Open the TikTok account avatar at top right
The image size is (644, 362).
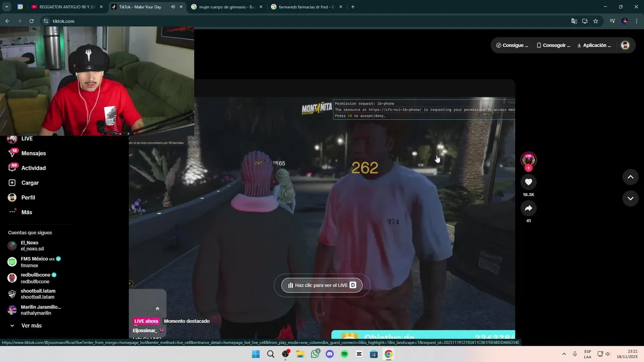[625, 45]
